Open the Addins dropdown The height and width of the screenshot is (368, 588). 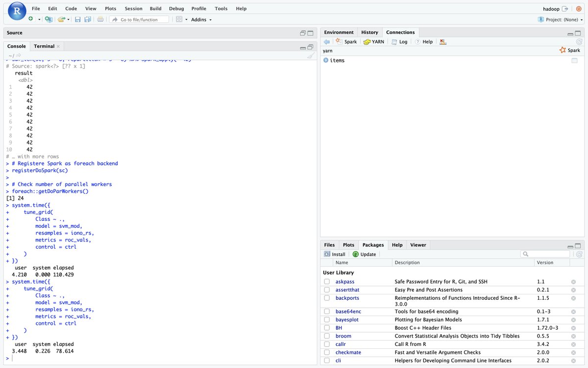tap(201, 20)
